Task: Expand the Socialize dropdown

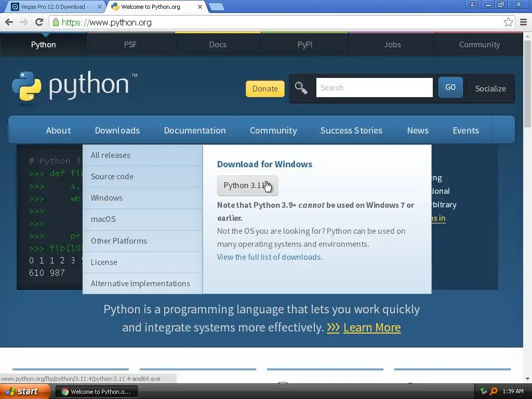Action: point(490,88)
